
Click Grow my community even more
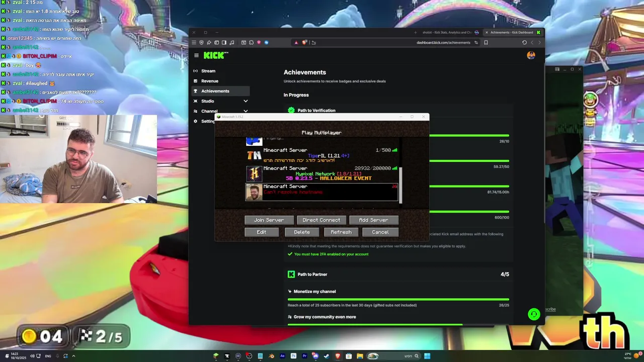click(x=325, y=317)
